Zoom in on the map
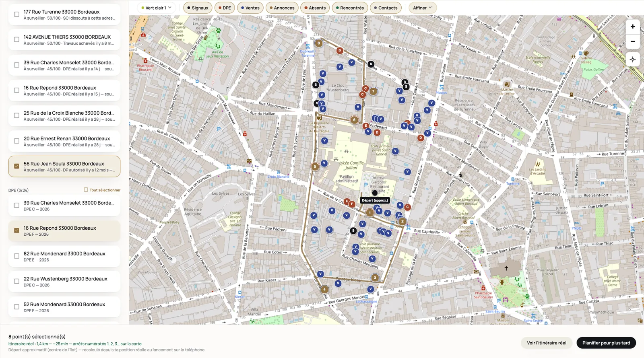Image resolution: width=644 pixels, height=358 pixels. click(633, 27)
